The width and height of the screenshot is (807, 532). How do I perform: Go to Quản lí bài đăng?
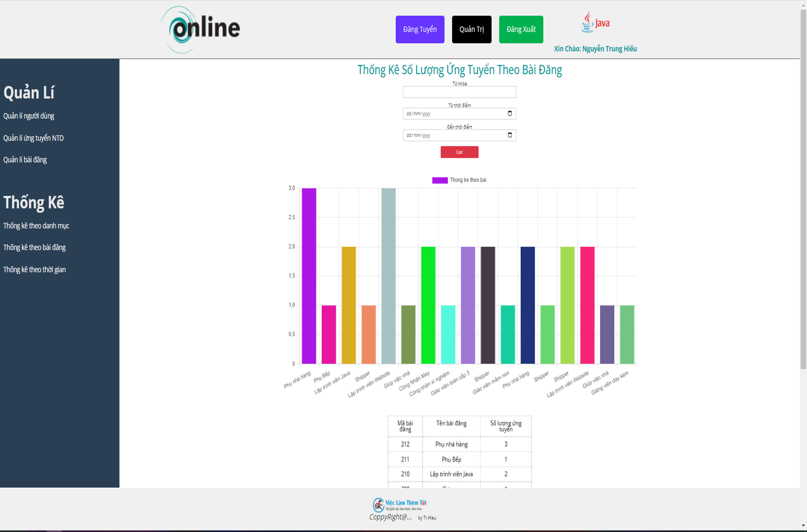(x=25, y=160)
